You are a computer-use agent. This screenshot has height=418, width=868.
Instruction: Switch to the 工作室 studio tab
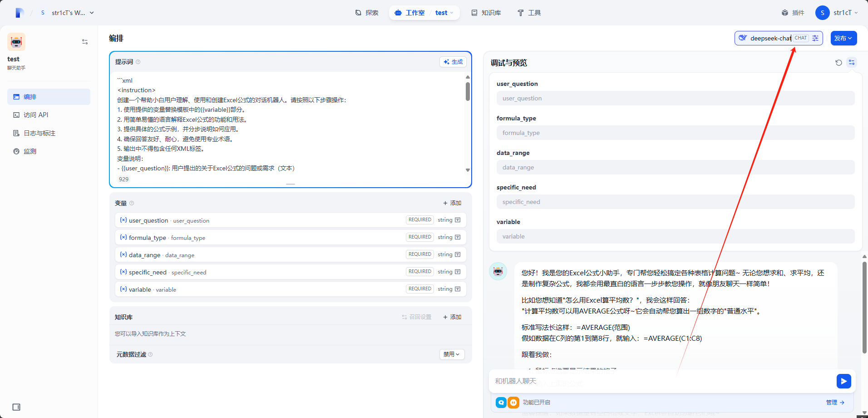410,13
